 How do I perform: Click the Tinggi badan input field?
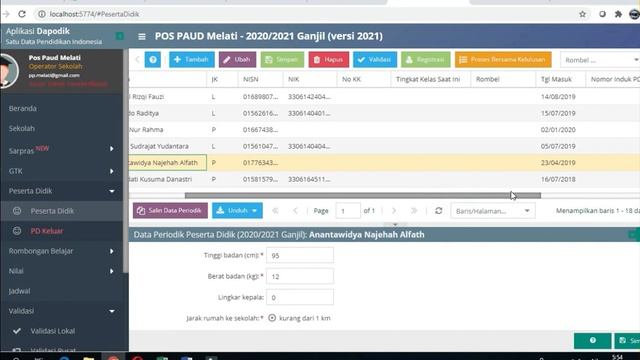(x=300, y=256)
